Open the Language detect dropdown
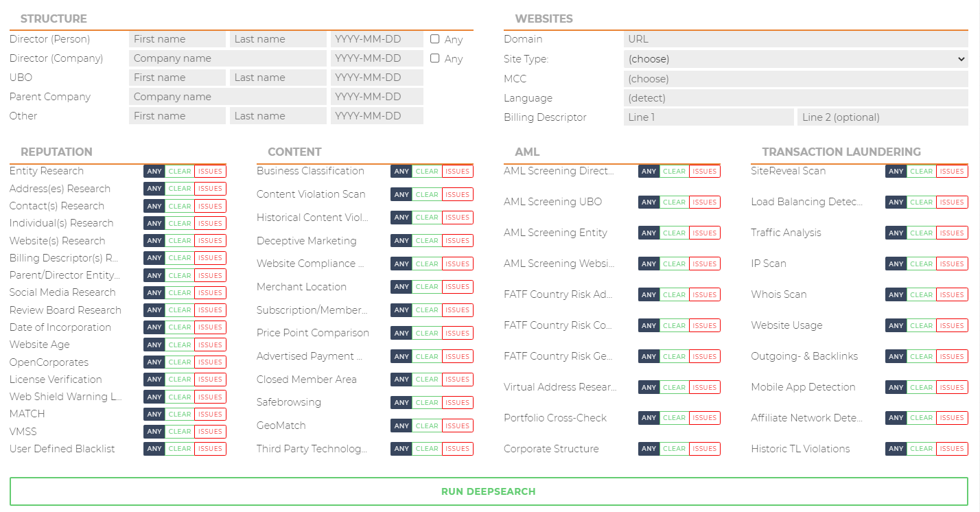The image size is (980, 512). [x=796, y=97]
